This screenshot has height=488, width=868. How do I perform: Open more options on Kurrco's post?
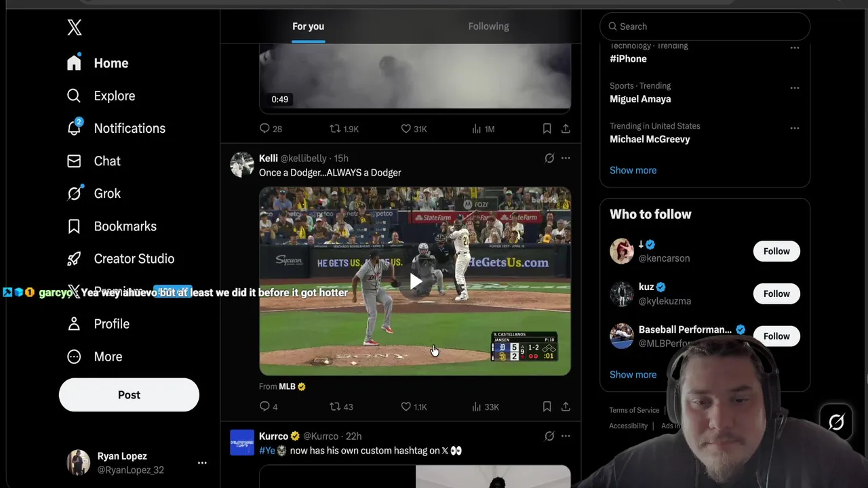coord(566,436)
